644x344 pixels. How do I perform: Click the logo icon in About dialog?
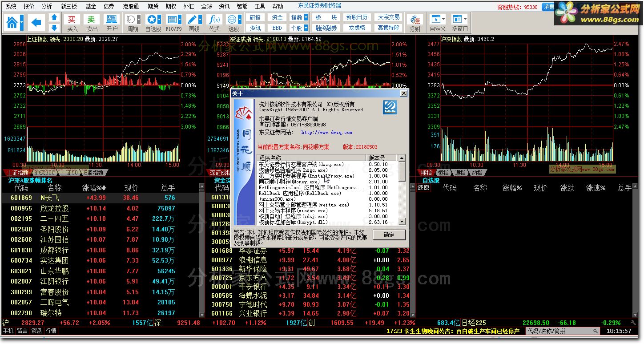[x=390, y=107]
